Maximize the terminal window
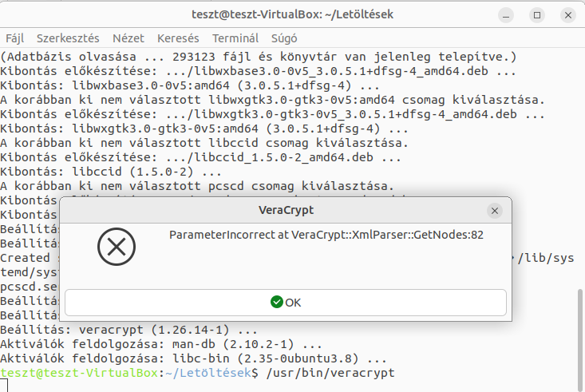The image size is (585, 392). tap(537, 15)
